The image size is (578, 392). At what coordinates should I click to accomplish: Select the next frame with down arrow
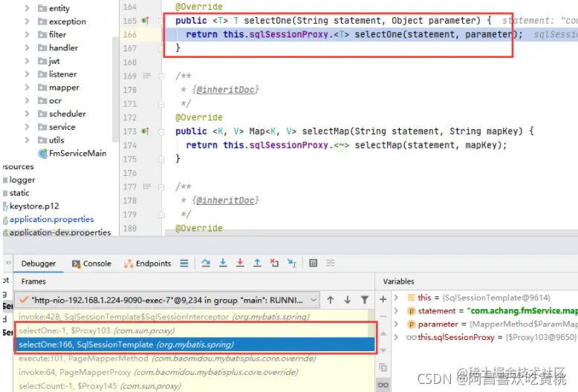tap(347, 300)
